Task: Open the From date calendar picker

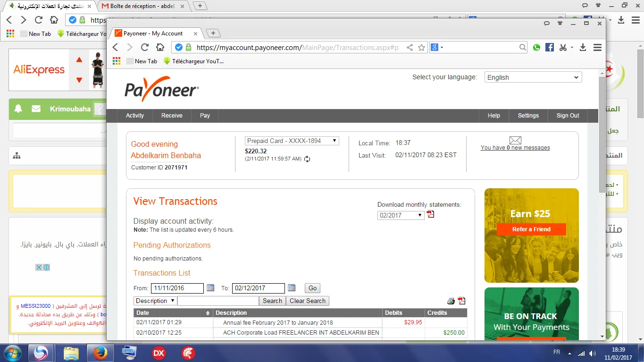Action: coord(210,288)
